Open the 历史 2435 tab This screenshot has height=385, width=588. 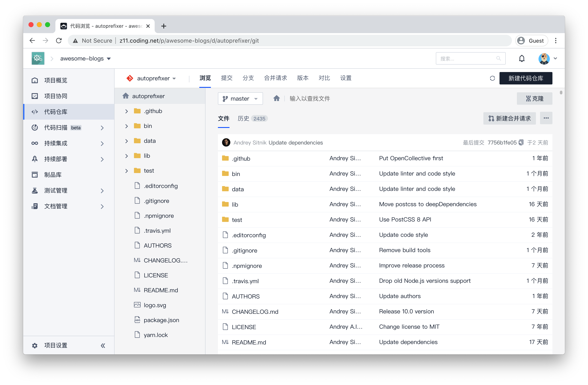pos(252,119)
